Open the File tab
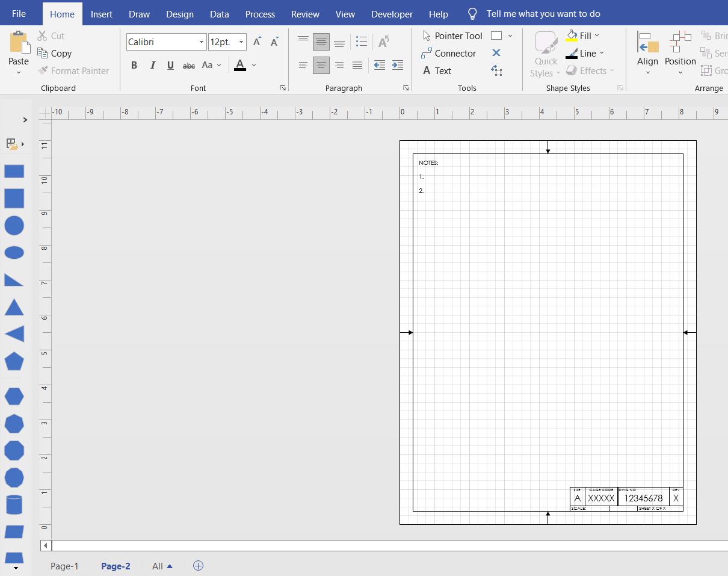 19,14
